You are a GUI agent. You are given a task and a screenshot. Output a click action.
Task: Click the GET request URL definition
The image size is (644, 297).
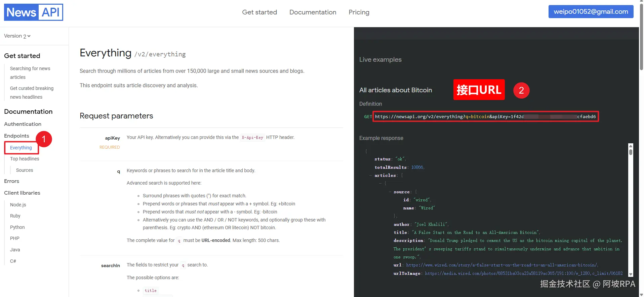click(485, 117)
